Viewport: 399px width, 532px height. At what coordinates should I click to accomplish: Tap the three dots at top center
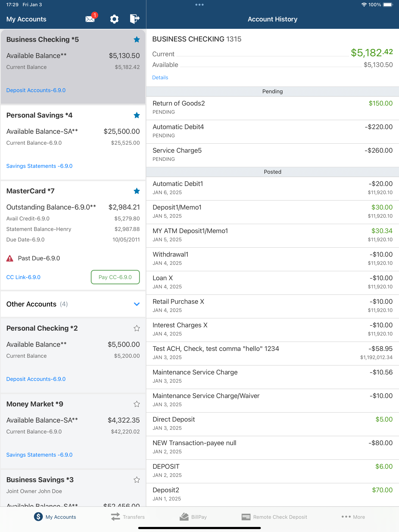[199, 4]
